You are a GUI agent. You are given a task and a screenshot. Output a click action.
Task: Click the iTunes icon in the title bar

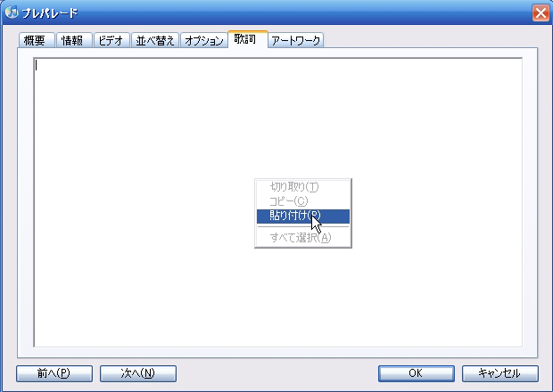pos(12,12)
